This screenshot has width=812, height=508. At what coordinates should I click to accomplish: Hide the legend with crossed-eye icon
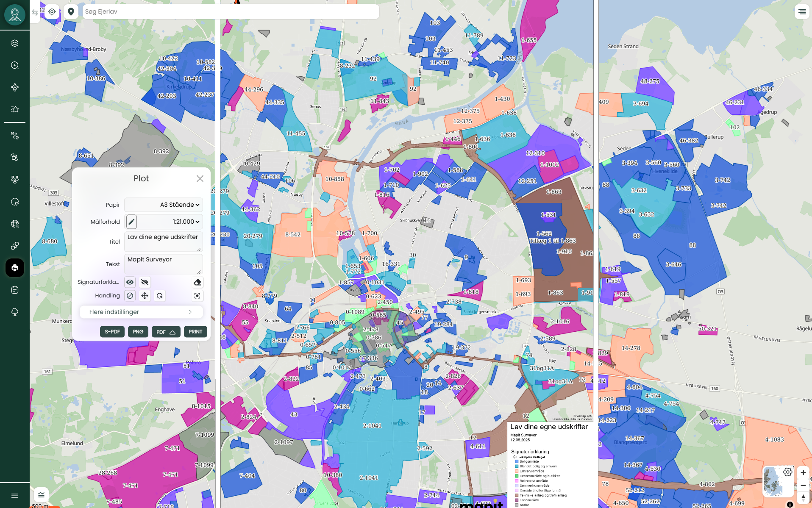coord(145,282)
